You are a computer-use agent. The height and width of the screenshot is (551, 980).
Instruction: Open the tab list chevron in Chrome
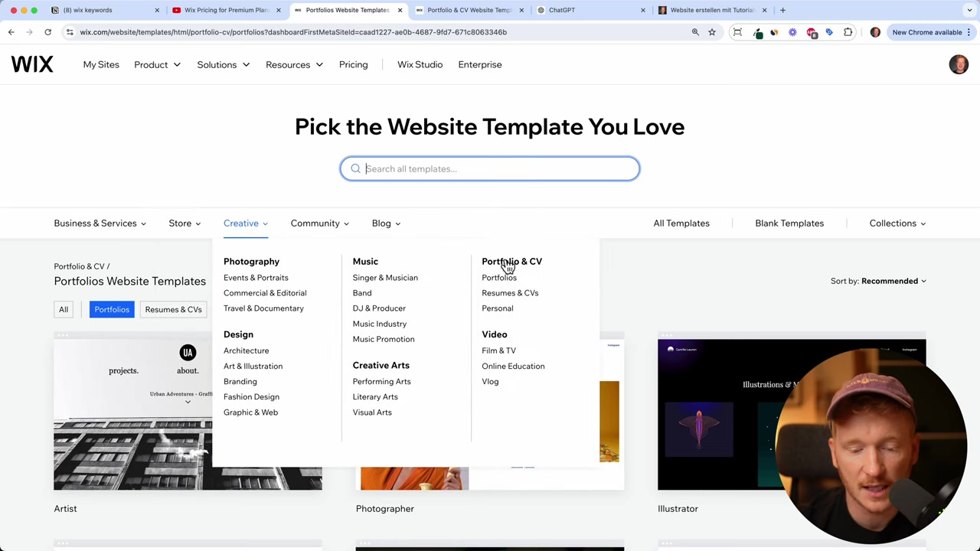click(969, 10)
